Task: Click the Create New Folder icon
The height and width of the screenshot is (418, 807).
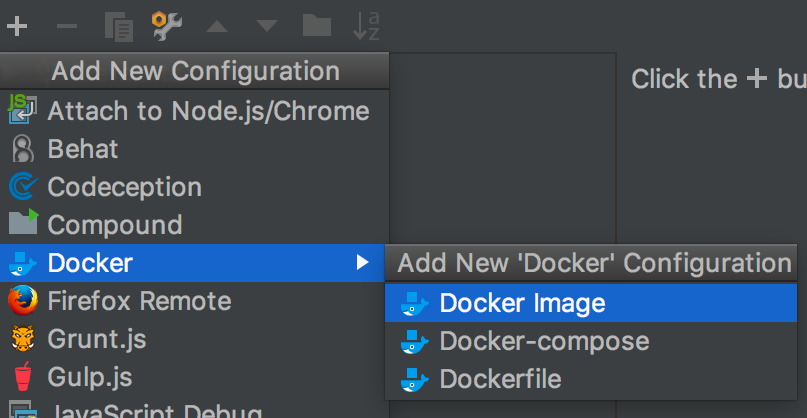Action: point(316,25)
